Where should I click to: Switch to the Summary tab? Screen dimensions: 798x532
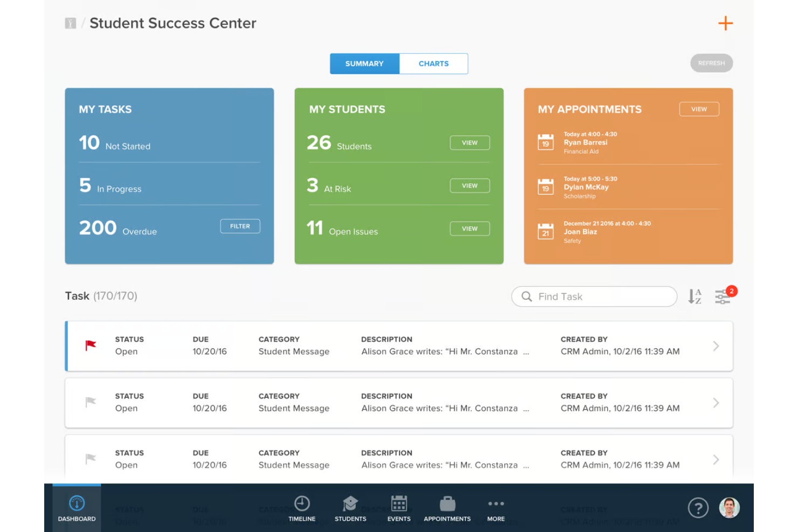[364, 64]
